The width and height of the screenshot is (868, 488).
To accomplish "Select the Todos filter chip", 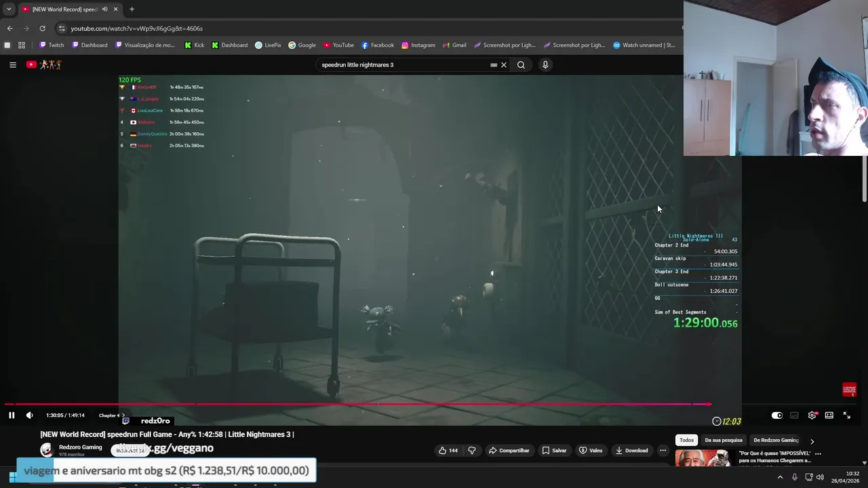I will [x=686, y=441].
